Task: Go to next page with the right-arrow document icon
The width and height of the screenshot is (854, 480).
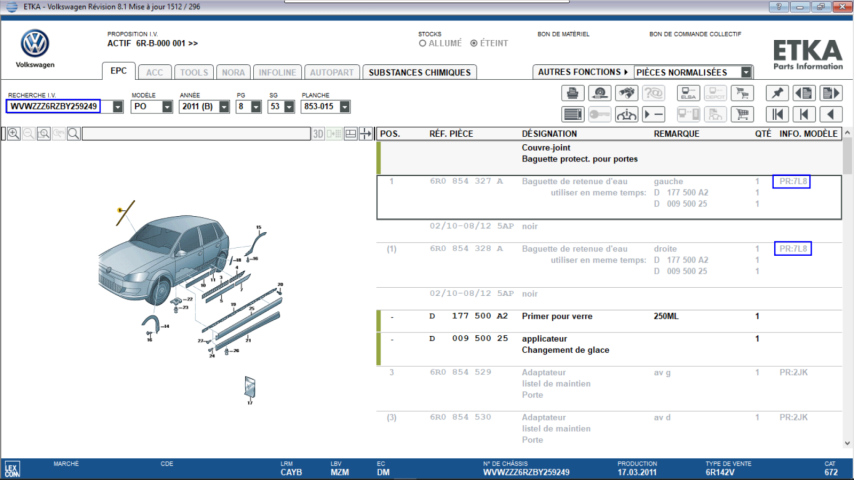Action: point(831,93)
